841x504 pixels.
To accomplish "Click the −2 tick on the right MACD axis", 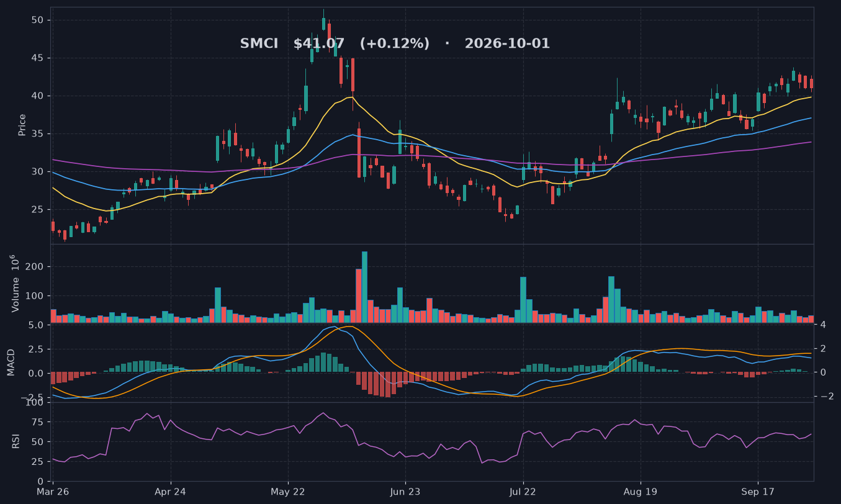I will click(x=827, y=397).
